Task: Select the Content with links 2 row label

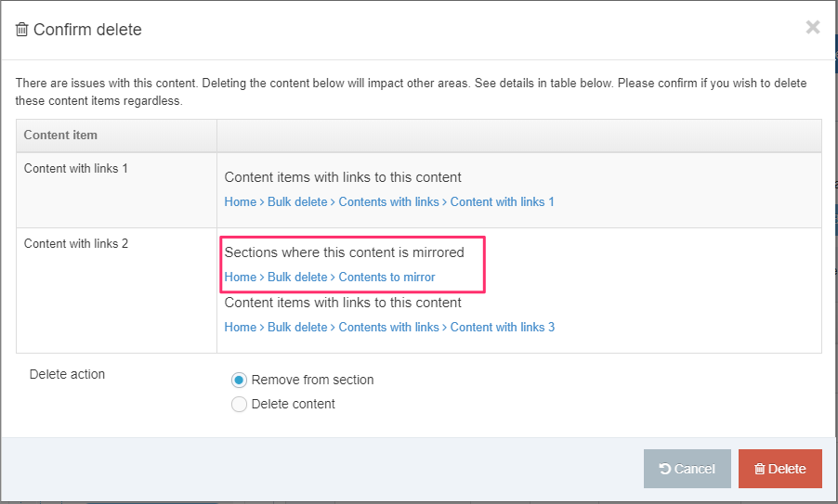Action: (76, 244)
